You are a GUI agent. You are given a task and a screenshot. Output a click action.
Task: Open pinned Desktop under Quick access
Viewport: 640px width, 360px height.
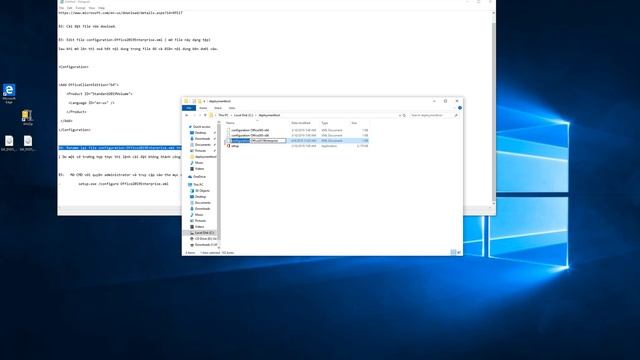[200, 133]
